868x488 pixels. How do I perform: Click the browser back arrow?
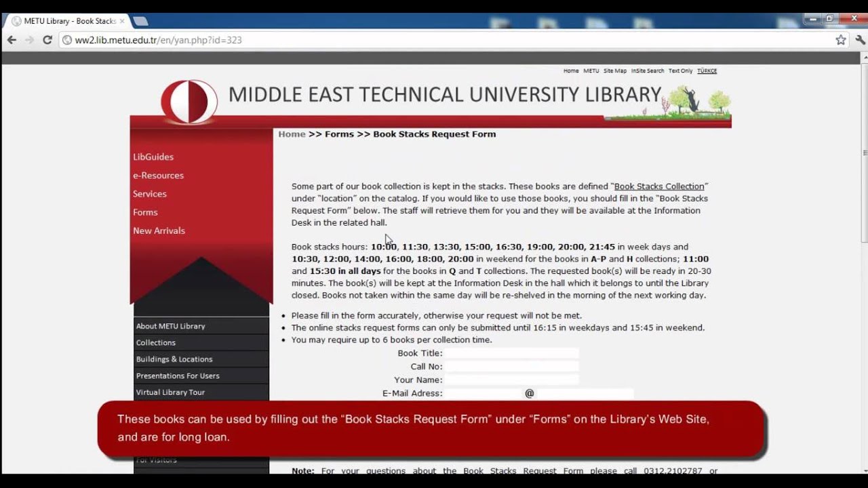click(x=12, y=40)
